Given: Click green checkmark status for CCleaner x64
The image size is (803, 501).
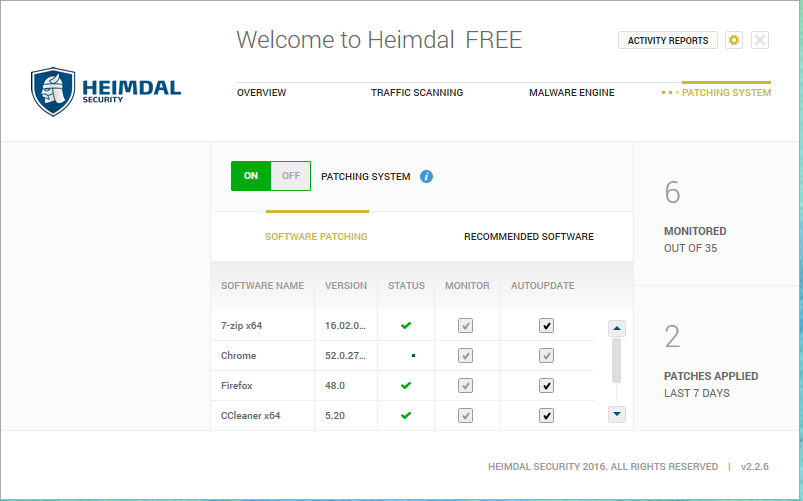Looking at the screenshot, I should point(406,415).
